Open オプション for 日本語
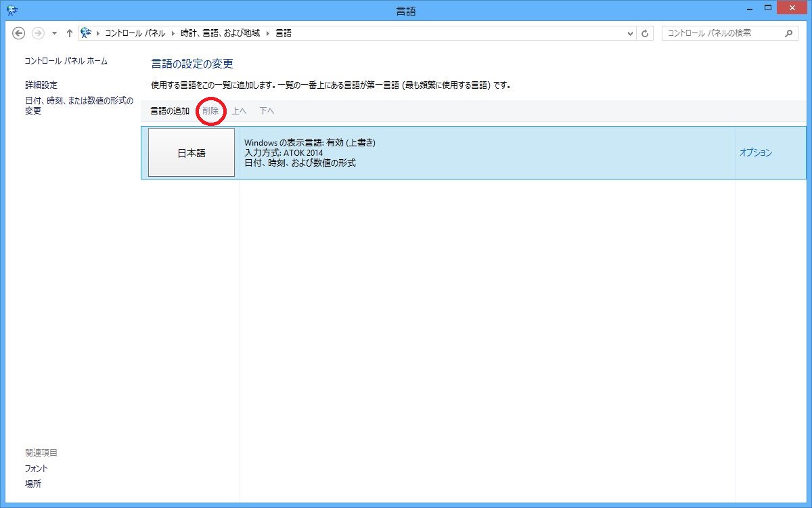 click(755, 153)
